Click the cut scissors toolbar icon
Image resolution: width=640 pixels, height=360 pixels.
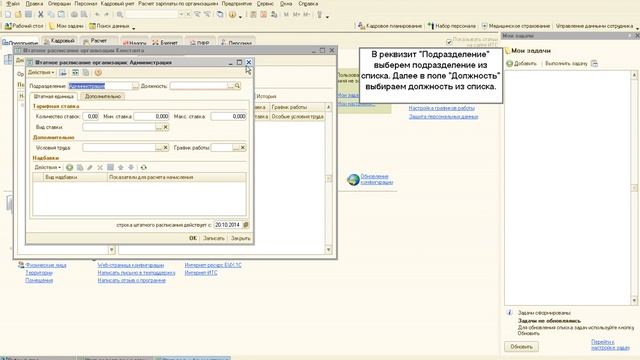(x=41, y=15)
